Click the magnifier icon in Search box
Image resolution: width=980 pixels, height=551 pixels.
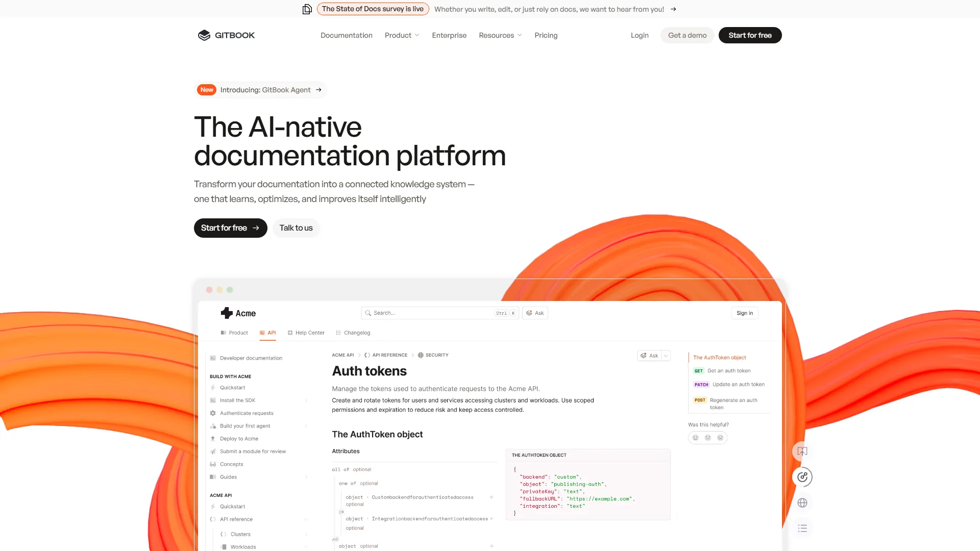coord(368,313)
